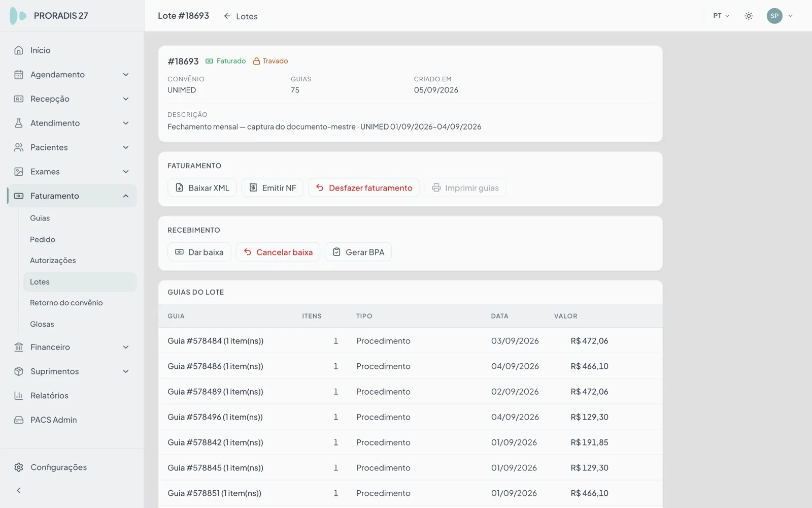
Task: Click the Gerar BPA button
Action: (x=358, y=252)
